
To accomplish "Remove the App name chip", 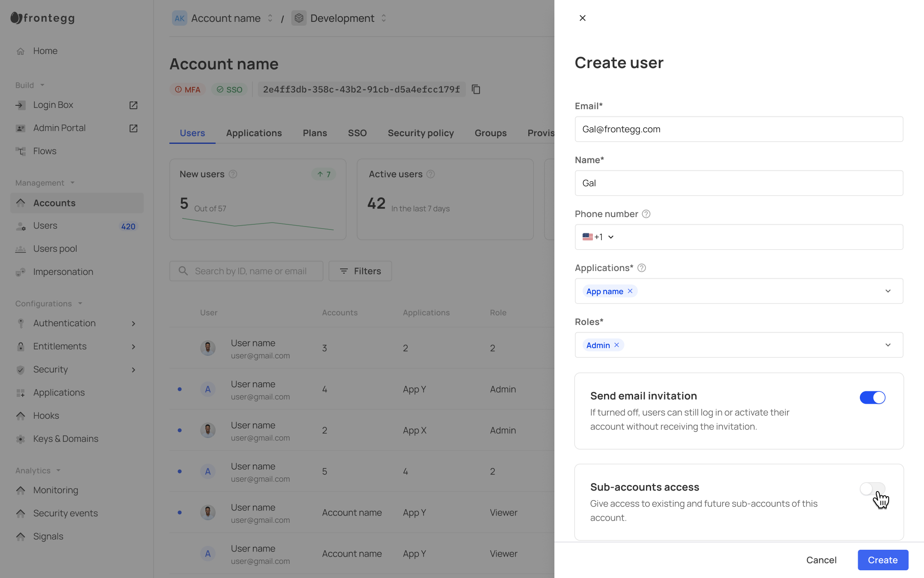I will (630, 291).
